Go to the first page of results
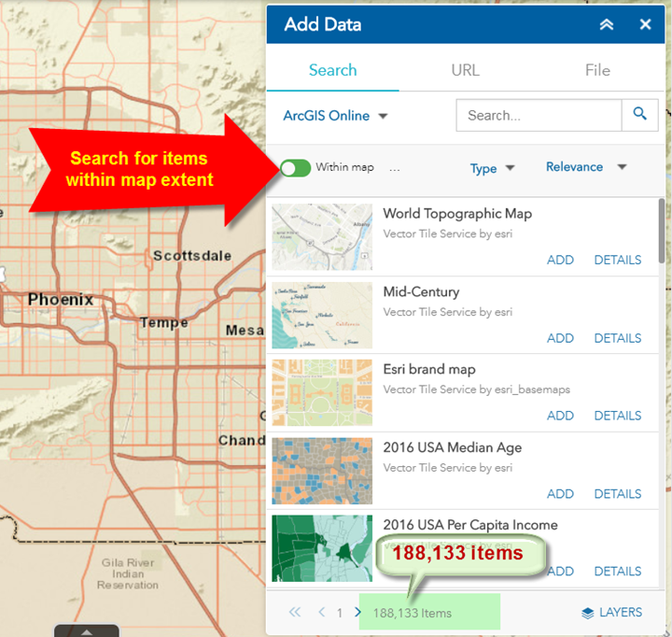The width and height of the screenshot is (672, 637). pos(295,613)
